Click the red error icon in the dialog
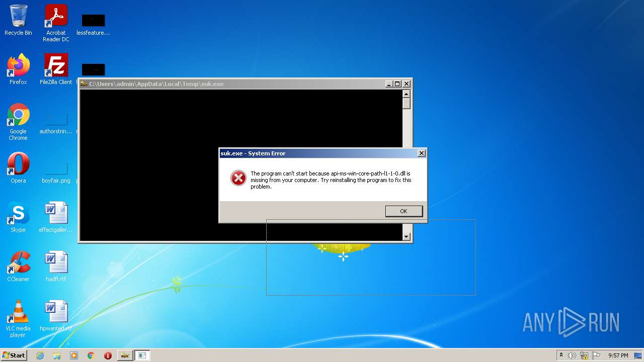The height and width of the screenshot is (362, 644). click(x=238, y=177)
